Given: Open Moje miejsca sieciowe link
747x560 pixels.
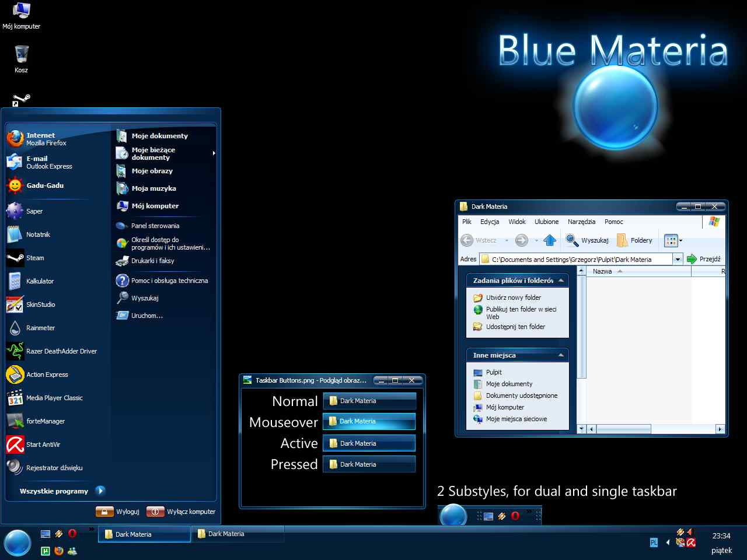Looking at the screenshot, I should [516, 419].
